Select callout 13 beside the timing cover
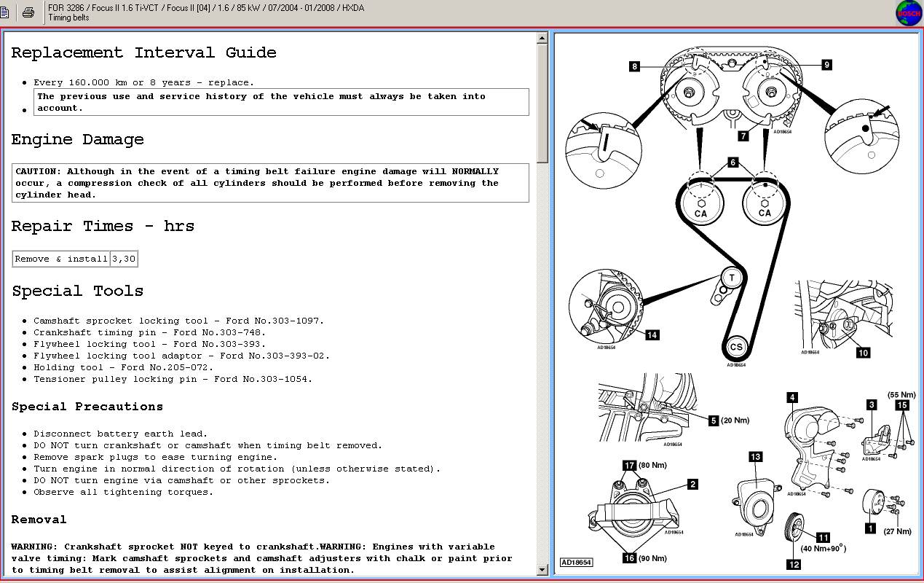The width and height of the screenshot is (924, 583). tap(756, 457)
